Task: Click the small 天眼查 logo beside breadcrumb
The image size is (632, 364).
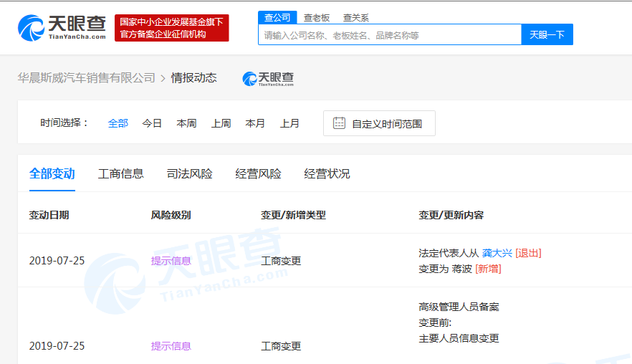Action: tap(268, 79)
